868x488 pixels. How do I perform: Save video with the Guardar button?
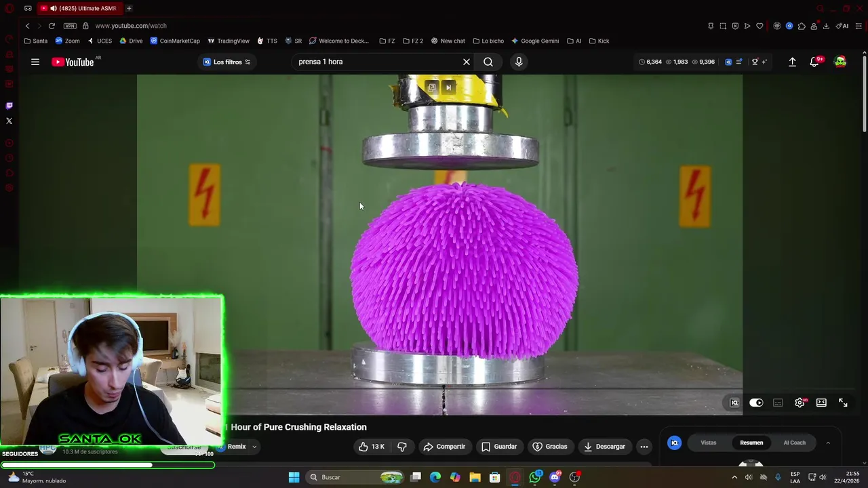click(499, 447)
